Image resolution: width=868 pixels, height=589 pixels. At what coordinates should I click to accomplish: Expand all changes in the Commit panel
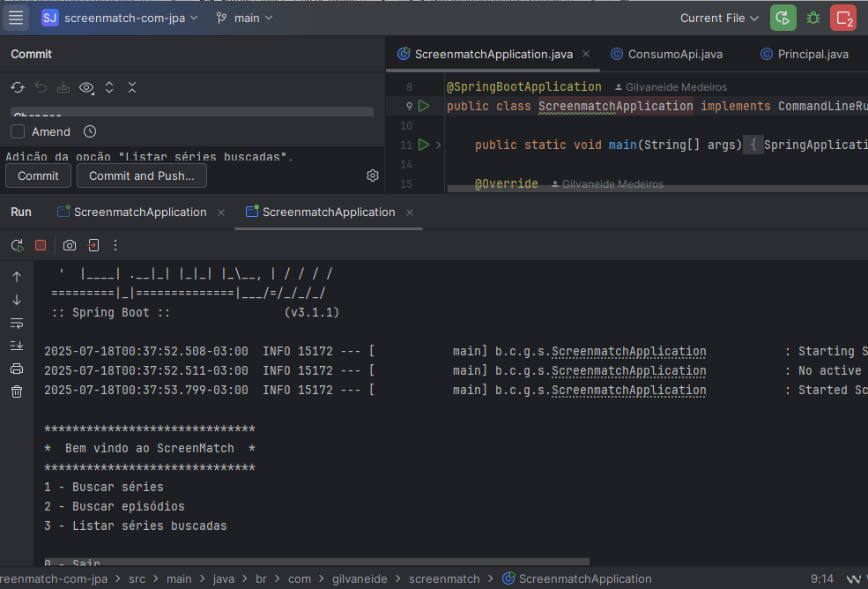pyautogui.click(x=109, y=87)
